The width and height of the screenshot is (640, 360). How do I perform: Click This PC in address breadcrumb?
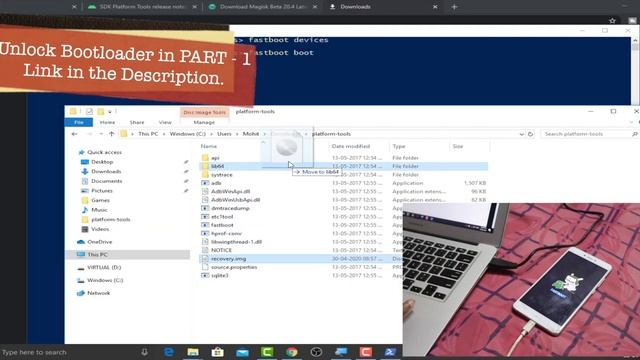click(148, 134)
